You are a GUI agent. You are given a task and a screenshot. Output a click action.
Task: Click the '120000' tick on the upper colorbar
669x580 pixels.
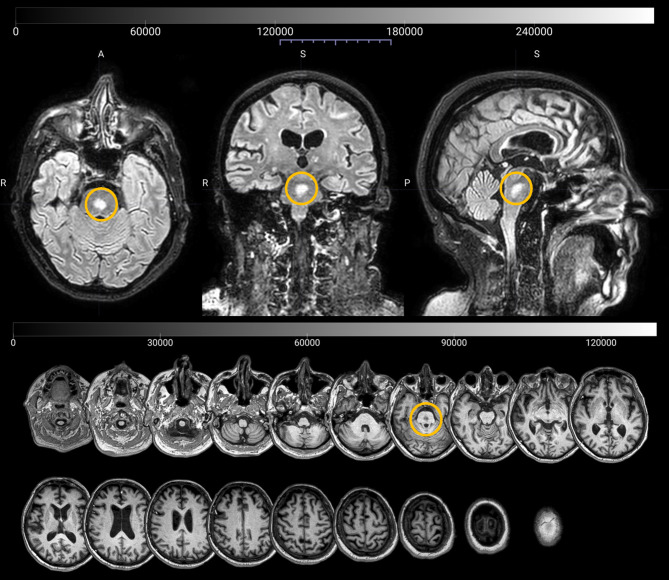coord(275,32)
